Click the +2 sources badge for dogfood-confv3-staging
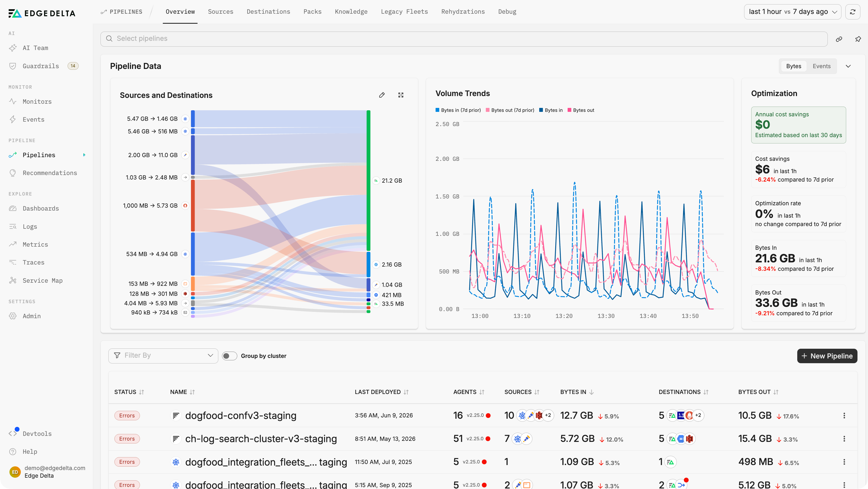Screen dimensions: 868x489 coord(548,416)
